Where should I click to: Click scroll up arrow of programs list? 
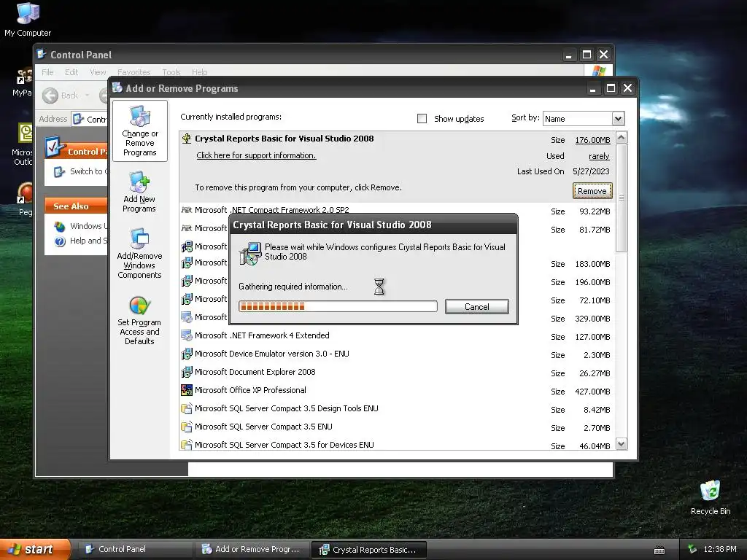click(622, 138)
